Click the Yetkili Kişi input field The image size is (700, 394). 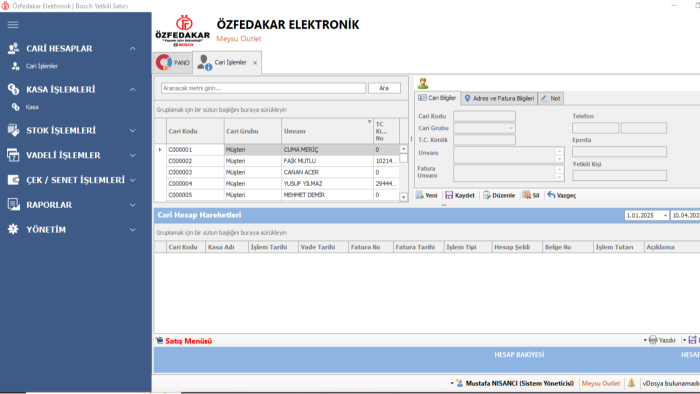tap(619, 175)
